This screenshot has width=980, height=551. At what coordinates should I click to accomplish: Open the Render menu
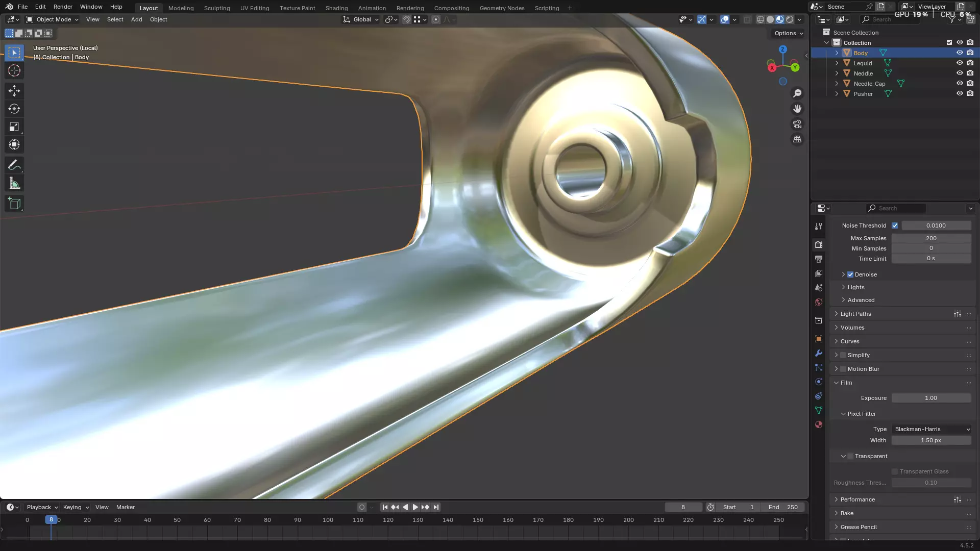63,7
